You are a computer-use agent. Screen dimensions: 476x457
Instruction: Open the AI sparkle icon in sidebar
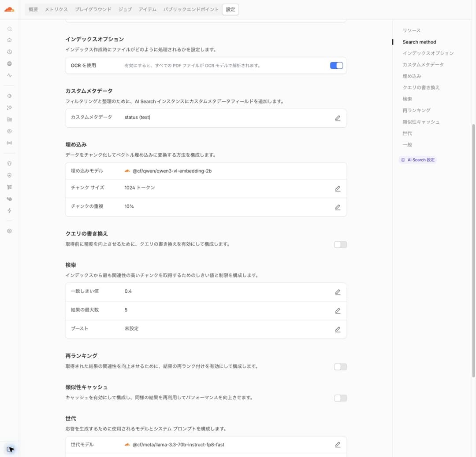click(9, 108)
